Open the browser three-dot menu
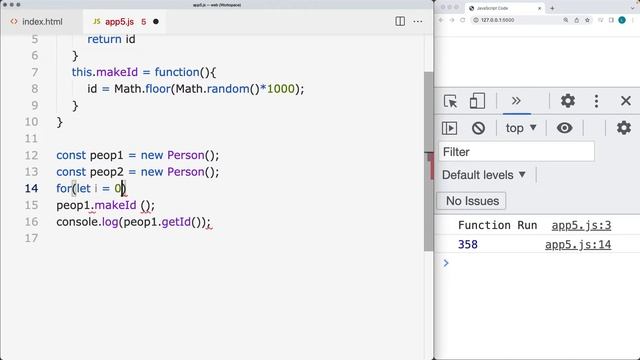640x360 pixels. (633, 20)
